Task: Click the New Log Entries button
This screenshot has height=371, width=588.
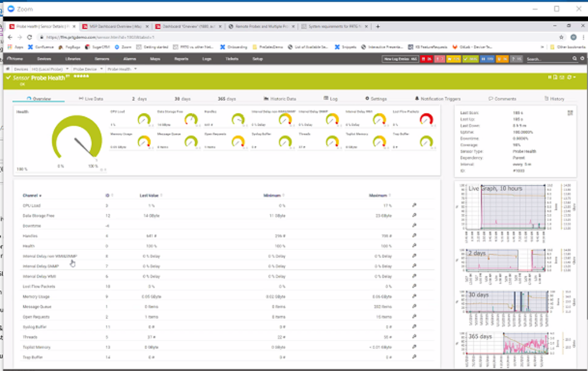Action: [x=400, y=59]
